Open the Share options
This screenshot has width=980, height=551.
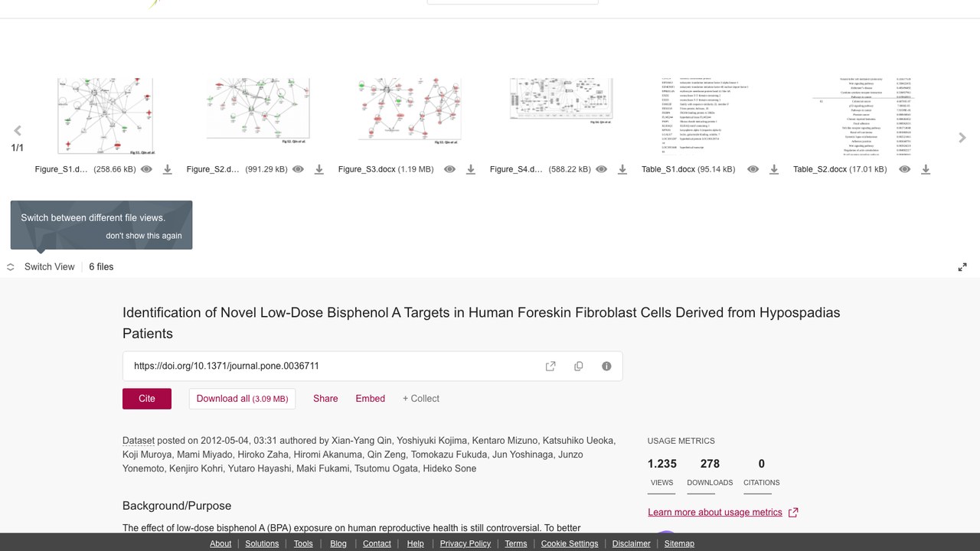coord(325,399)
